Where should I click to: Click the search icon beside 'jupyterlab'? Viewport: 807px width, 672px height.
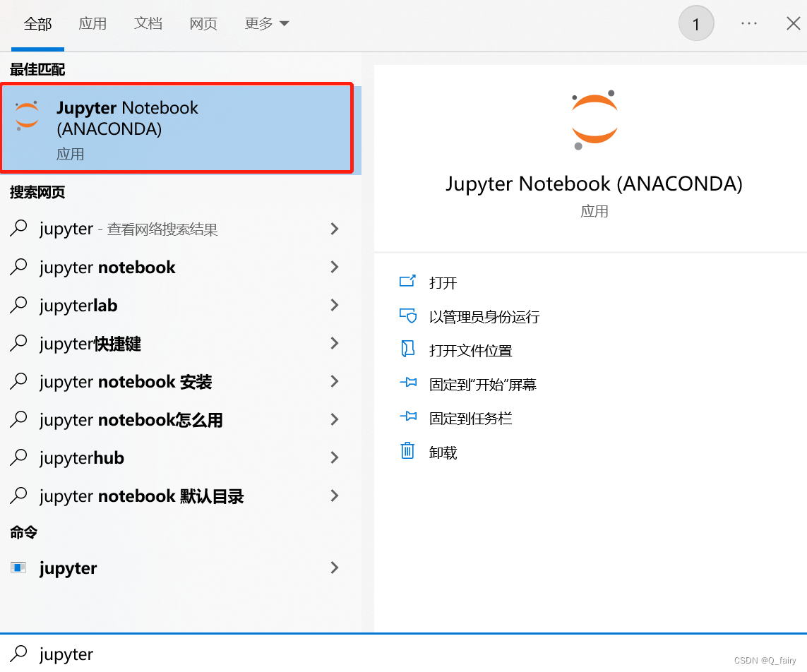tap(18, 305)
